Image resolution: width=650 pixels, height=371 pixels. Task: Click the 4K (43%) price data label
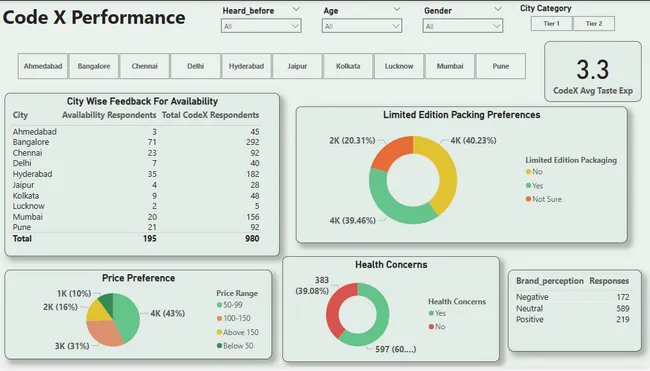pos(167,313)
